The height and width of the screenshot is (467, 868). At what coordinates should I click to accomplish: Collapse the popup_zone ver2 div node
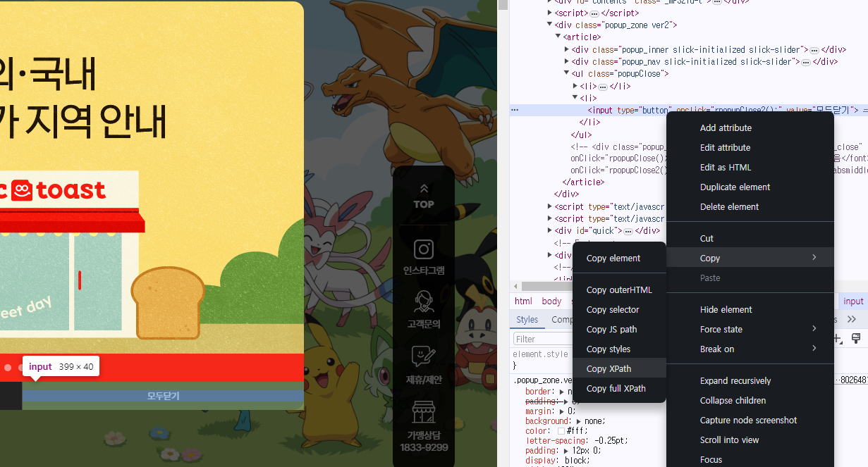(550, 25)
